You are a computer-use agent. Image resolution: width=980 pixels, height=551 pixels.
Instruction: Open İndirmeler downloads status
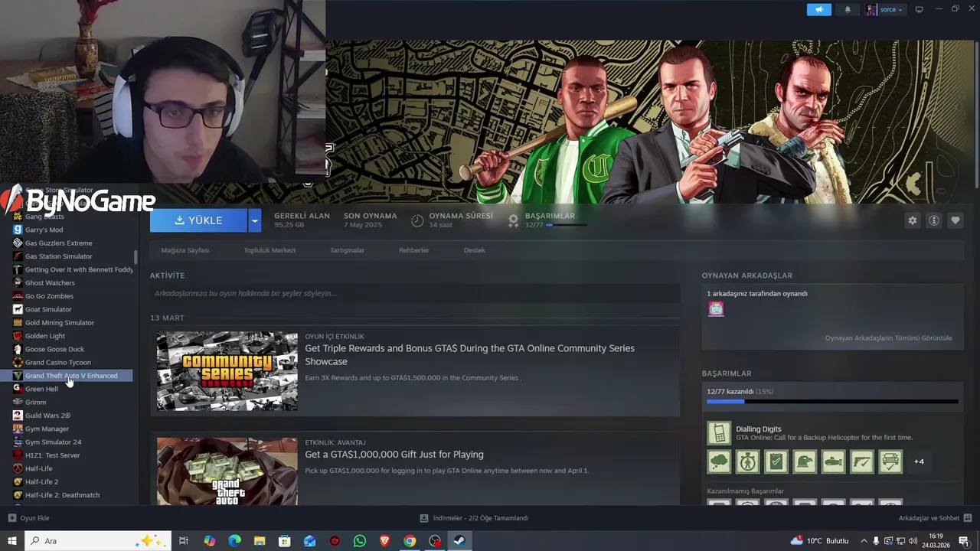click(x=475, y=518)
